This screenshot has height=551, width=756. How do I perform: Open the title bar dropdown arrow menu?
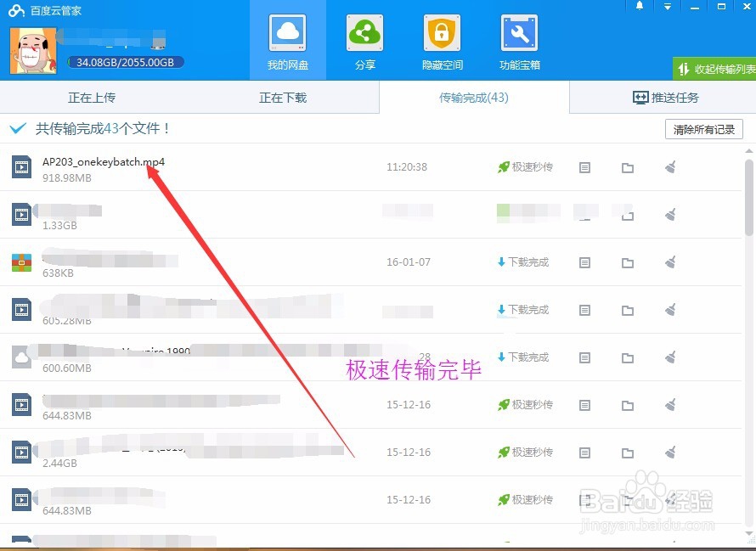pyautogui.click(x=668, y=7)
